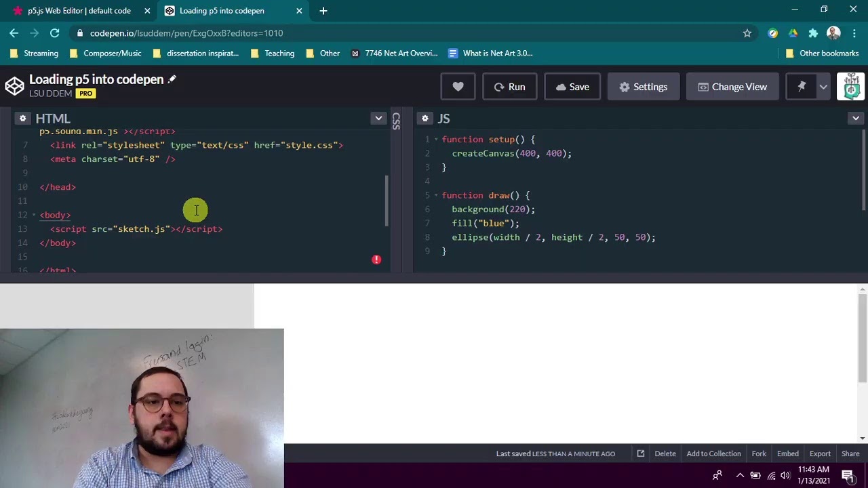Screen dimensions: 868x488
Task: Collapse body tag fold arrow
Action: 33,215
